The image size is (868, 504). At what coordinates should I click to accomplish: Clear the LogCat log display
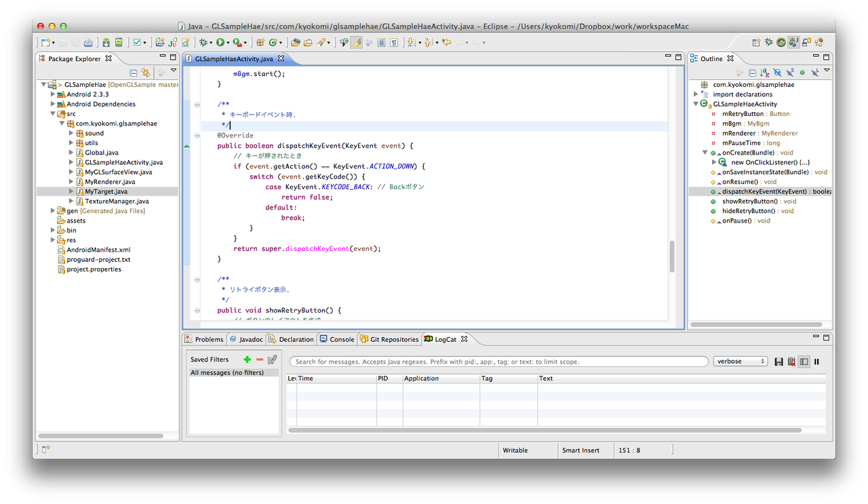791,362
